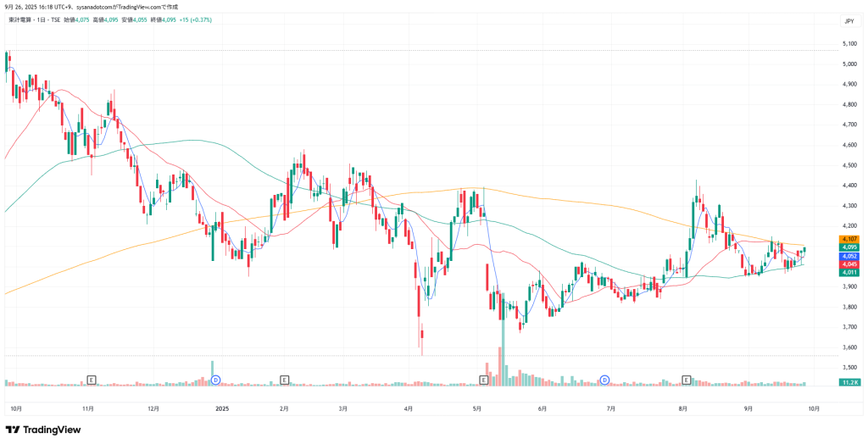
Task: Open the earnings E marker near 2月
Action: coord(284,380)
